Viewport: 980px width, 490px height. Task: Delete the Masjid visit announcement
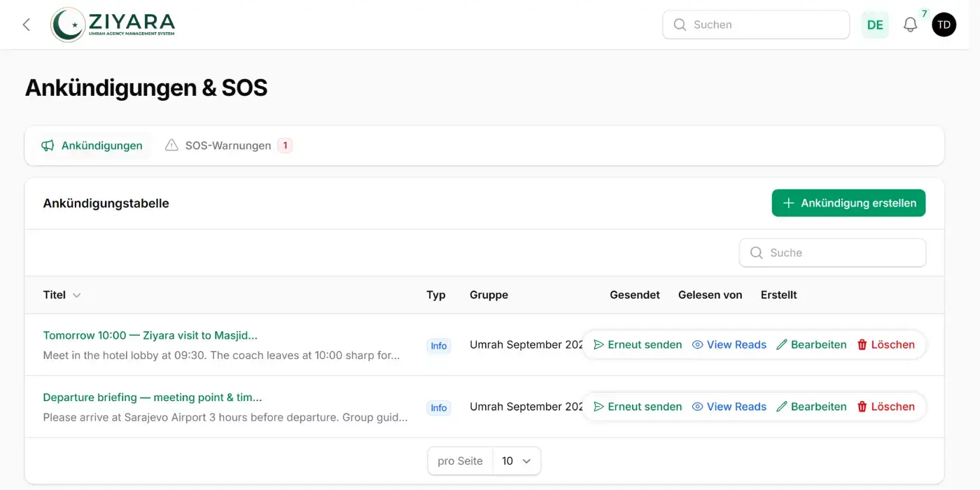click(886, 344)
